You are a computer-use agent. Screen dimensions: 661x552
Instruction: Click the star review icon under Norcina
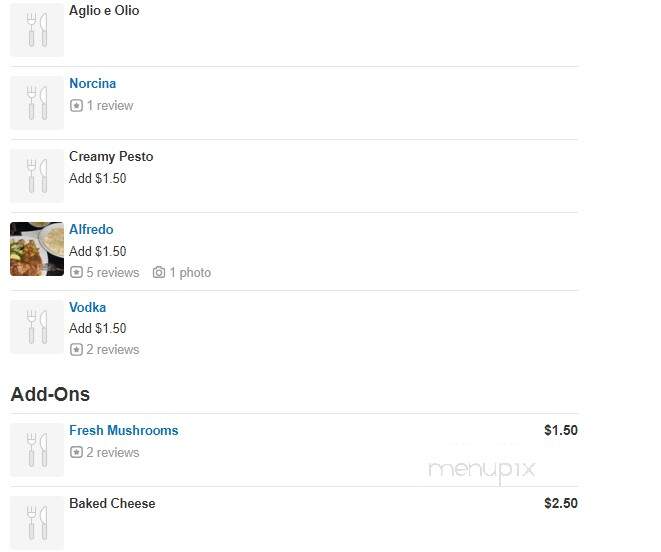click(x=76, y=105)
